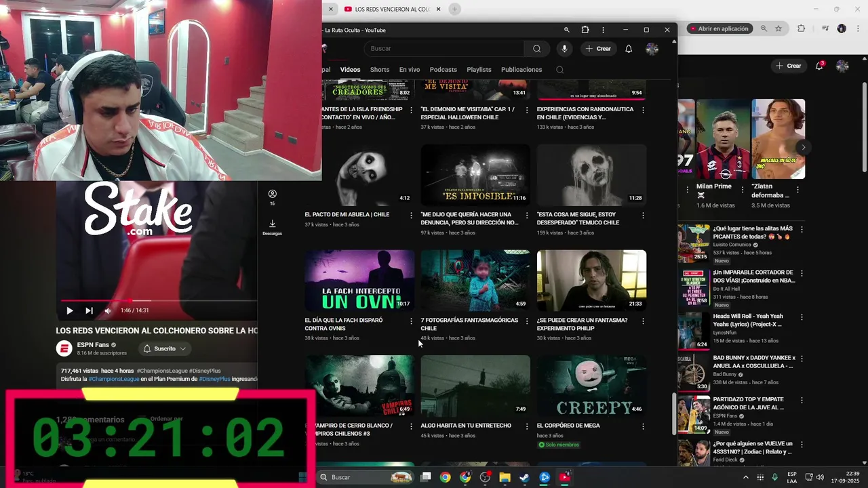Open the YouTube app icon on the taskbar

point(565,477)
